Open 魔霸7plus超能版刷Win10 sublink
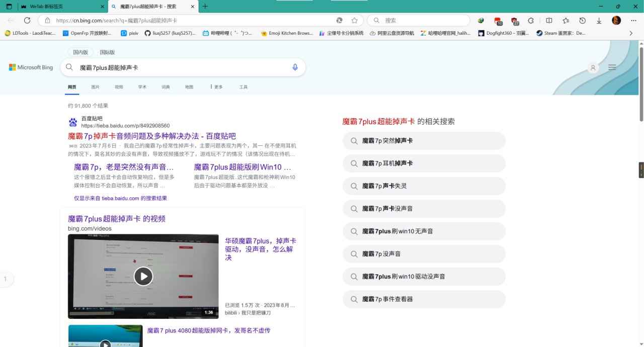 click(243, 167)
